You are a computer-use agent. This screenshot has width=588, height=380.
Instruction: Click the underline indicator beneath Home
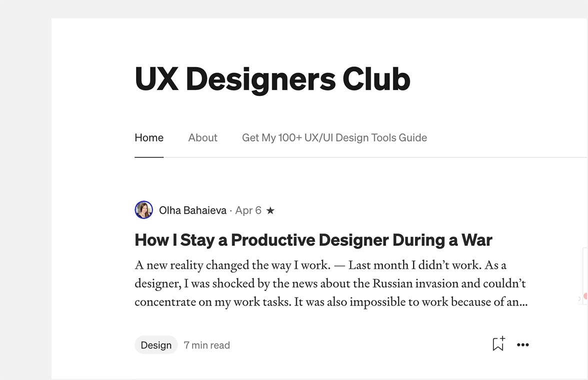tap(148, 157)
